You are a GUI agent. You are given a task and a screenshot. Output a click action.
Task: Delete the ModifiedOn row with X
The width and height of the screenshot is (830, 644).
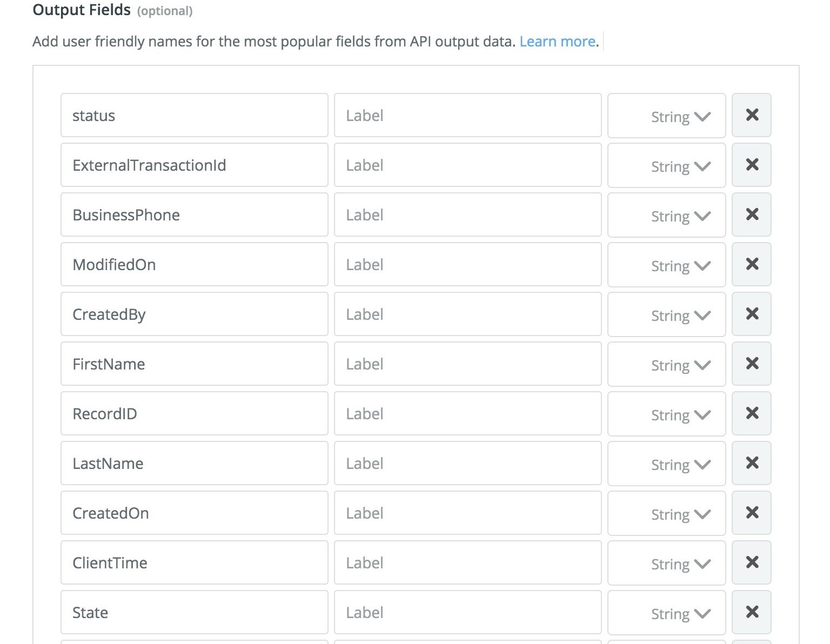(751, 264)
